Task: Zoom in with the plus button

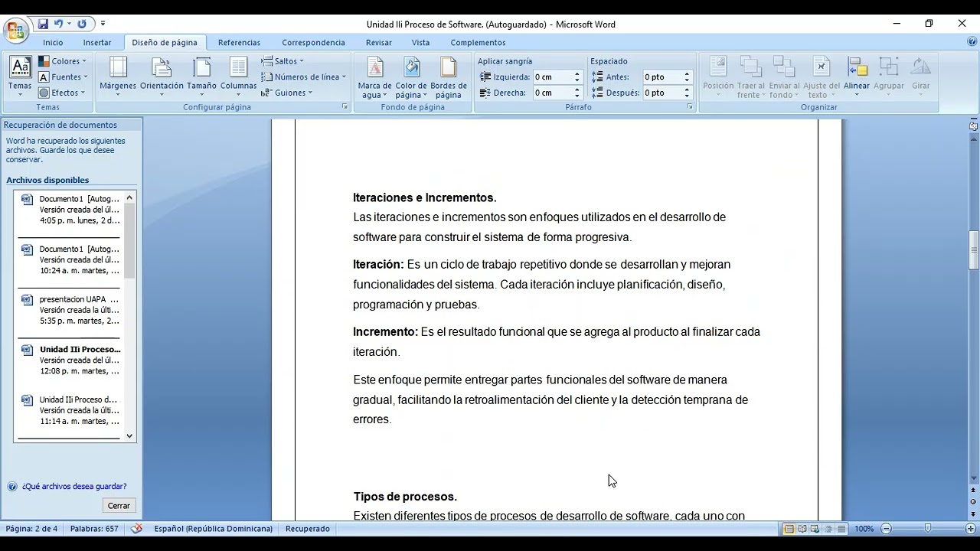Action: pos(970,529)
